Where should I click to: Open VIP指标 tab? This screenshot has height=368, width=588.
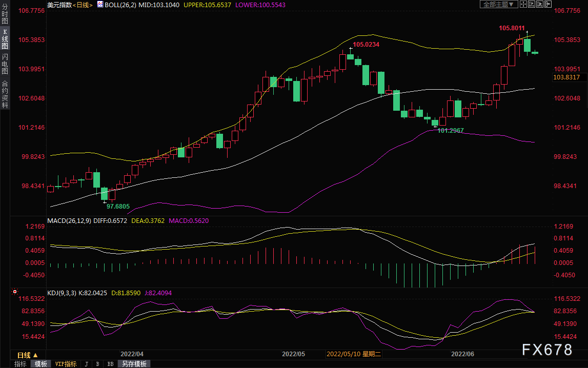click(x=66, y=364)
